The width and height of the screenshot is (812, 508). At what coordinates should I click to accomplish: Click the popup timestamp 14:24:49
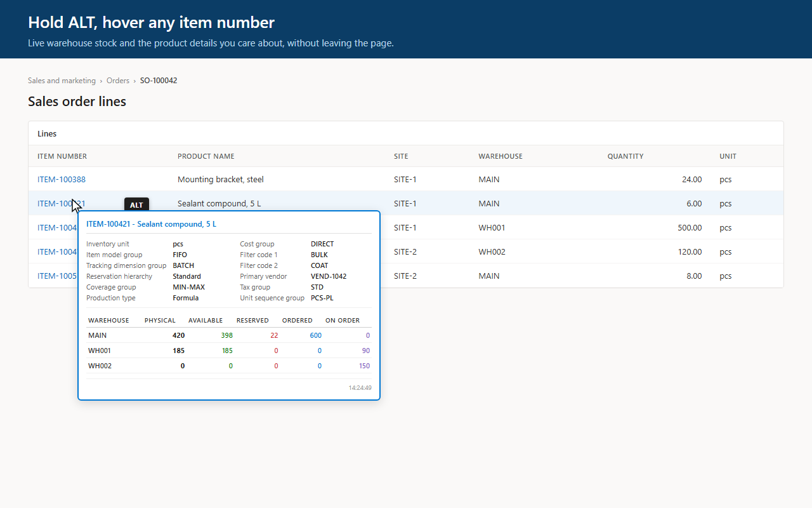click(x=360, y=387)
